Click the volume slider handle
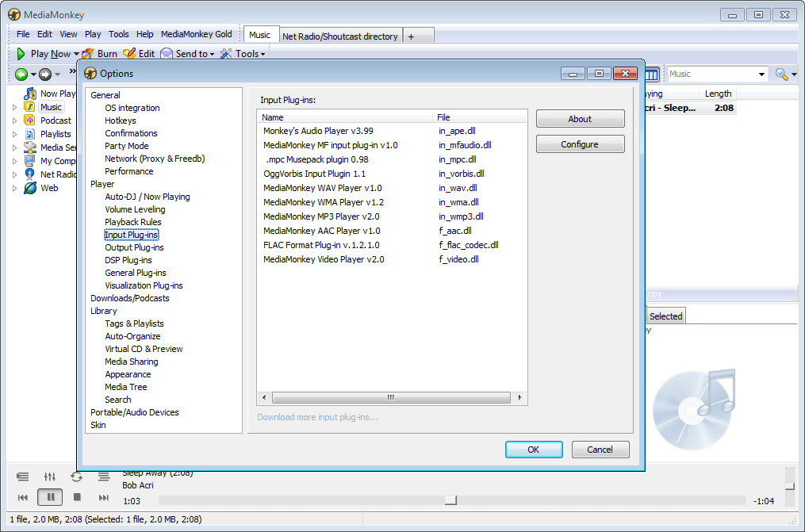 (790, 486)
